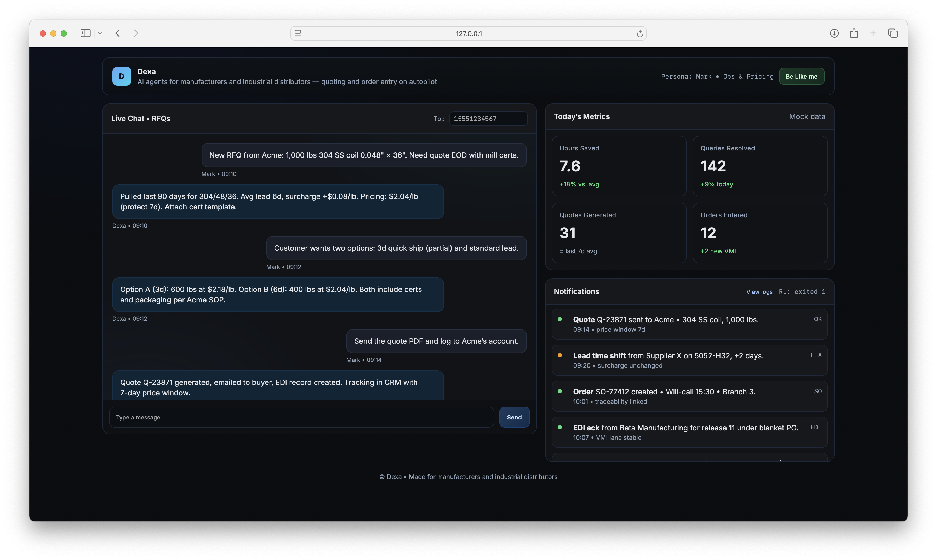Open the View logs link
Viewport: 937px width, 560px height.
tap(759, 292)
